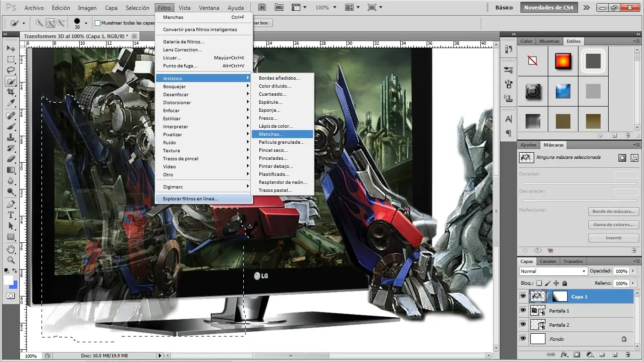Open the blend mode Normal dropdown
644x362 pixels.
tap(553, 271)
